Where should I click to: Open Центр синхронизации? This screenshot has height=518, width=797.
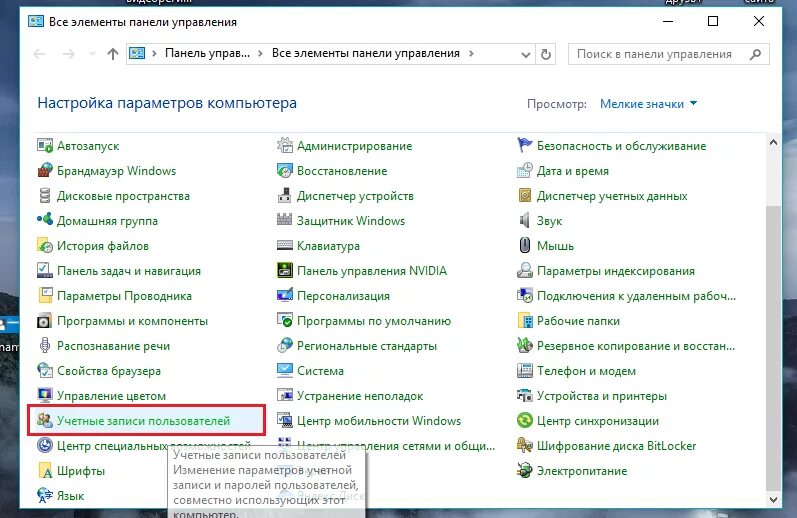[x=598, y=420]
